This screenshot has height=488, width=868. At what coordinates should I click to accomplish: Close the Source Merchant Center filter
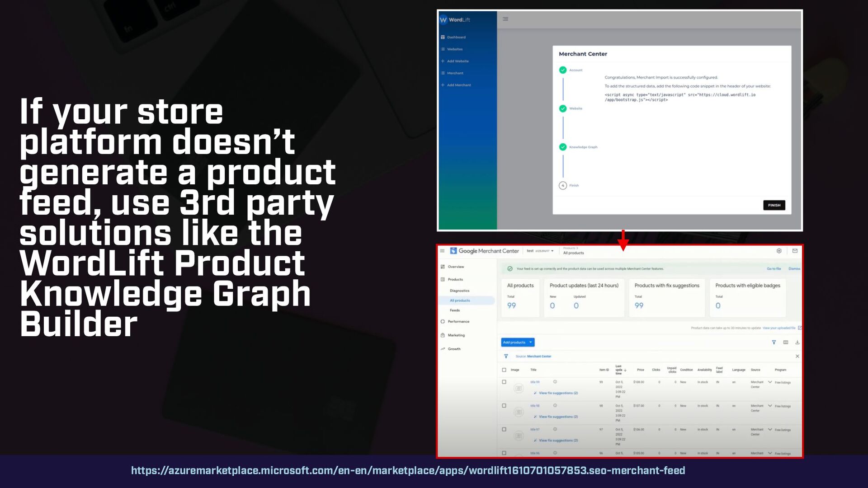pyautogui.click(x=797, y=357)
